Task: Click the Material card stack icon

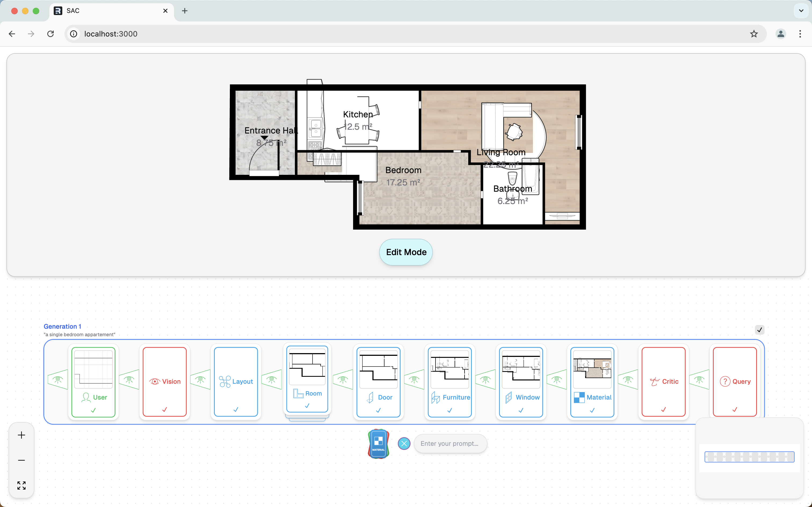Action: click(379, 443)
